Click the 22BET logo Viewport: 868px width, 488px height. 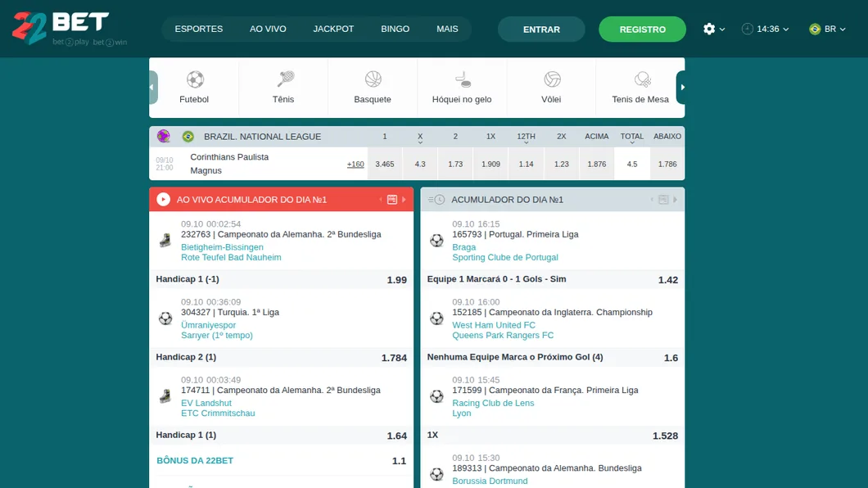point(61,29)
